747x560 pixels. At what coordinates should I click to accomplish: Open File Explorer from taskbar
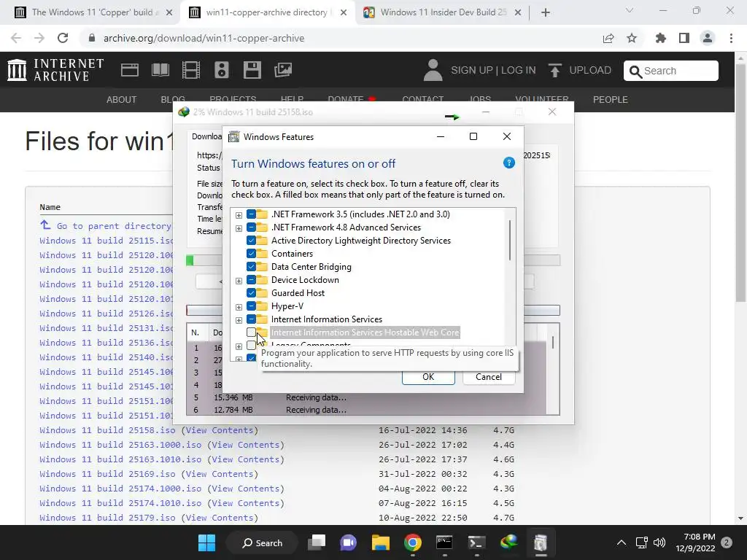point(381,542)
